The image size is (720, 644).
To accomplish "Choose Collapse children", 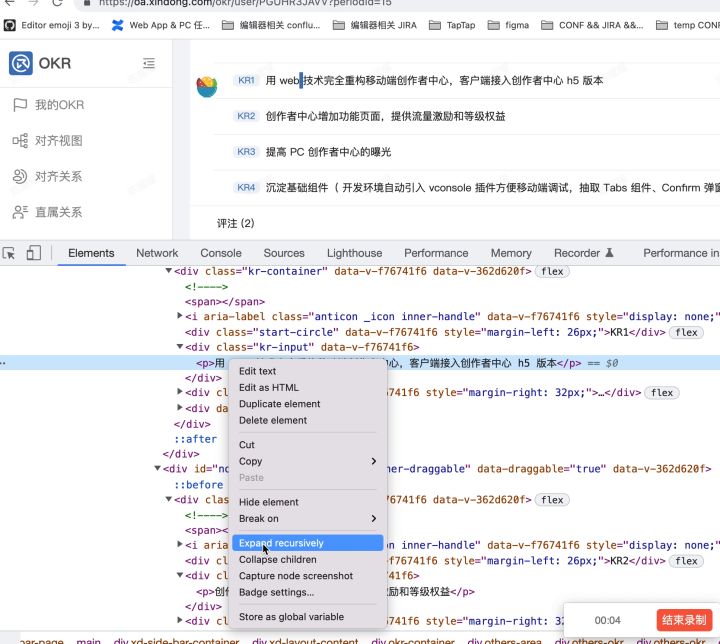I will click(308, 559).
